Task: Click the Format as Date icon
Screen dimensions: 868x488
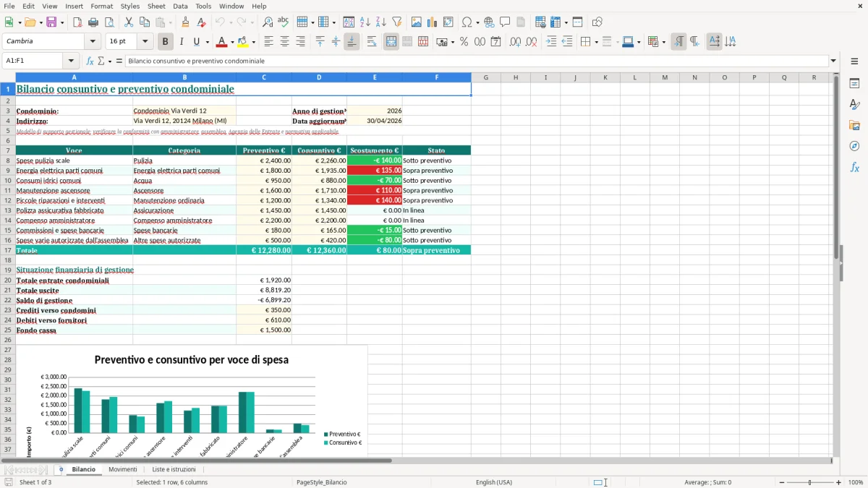Action: [x=495, y=42]
